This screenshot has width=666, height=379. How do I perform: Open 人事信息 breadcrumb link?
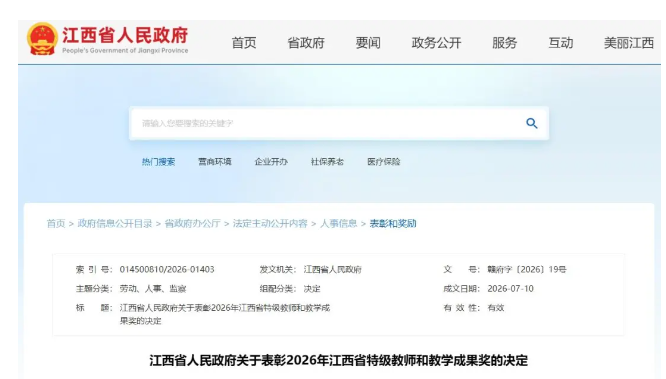tap(338, 223)
